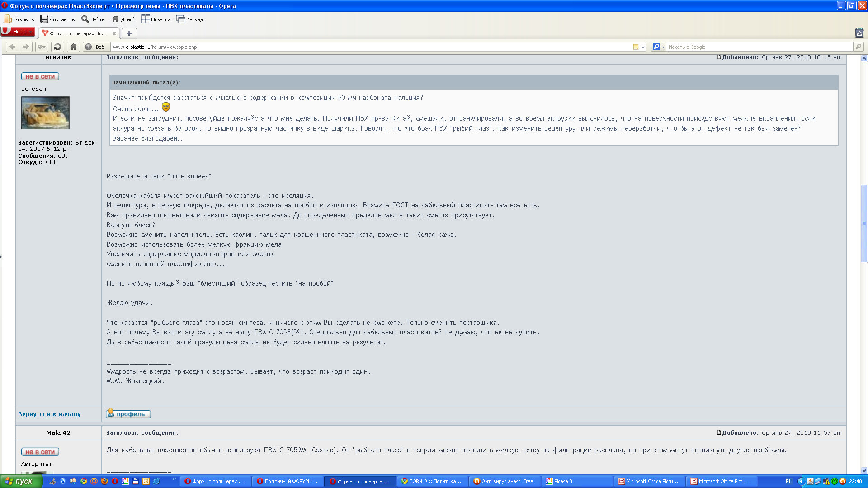
Task: Run the Google search magnifier button
Action: coord(858,47)
